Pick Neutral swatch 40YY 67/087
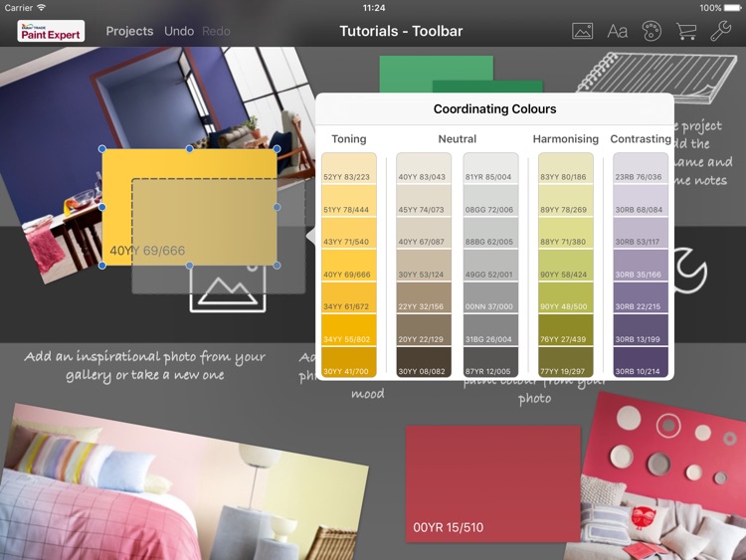This screenshot has width=746, height=560. [424, 233]
